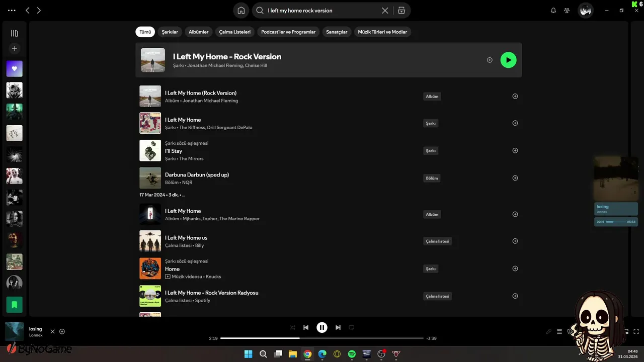Seek on floating mini player progress bar
This screenshot has width=644, height=362.
click(x=615, y=222)
